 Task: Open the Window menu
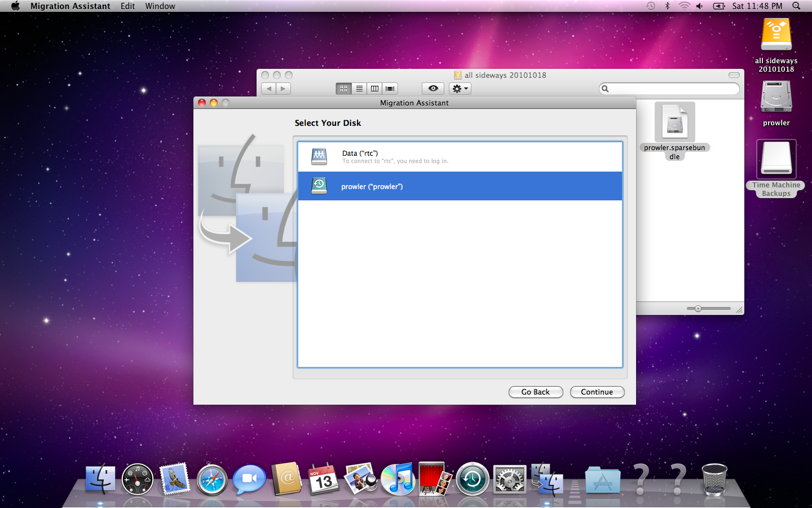point(160,6)
